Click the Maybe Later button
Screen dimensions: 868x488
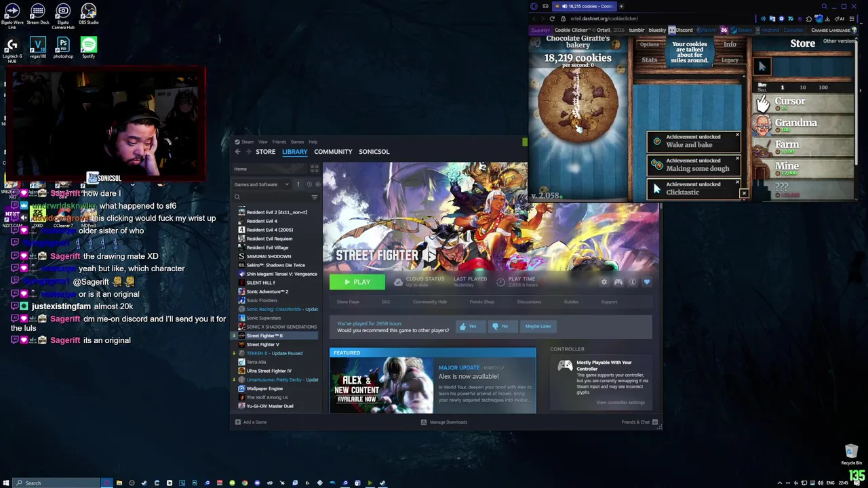pos(538,326)
